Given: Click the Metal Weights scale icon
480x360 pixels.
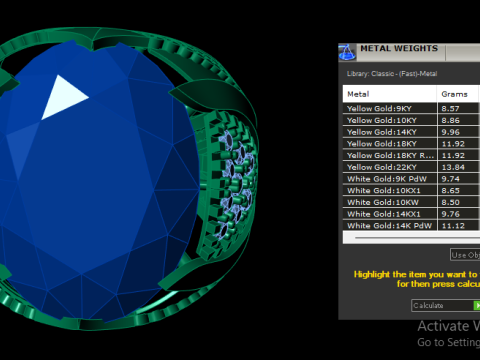Looking at the screenshot, I should pyautogui.click(x=347, y=52).
